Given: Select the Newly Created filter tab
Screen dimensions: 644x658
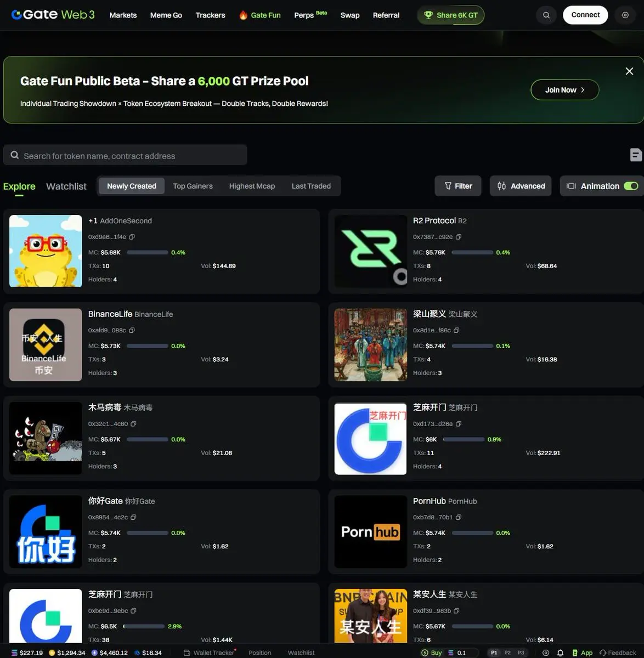Looking at the screenshot, I should 132,186.
